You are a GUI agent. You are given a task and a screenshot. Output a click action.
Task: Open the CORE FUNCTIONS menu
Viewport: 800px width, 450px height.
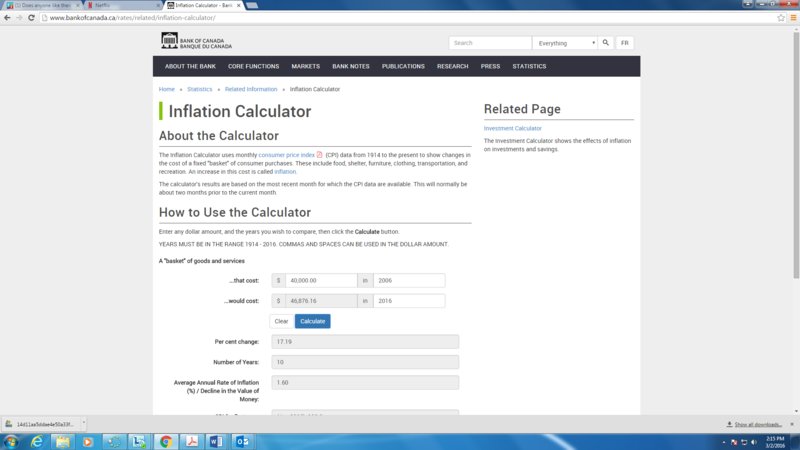pos(254,66)
